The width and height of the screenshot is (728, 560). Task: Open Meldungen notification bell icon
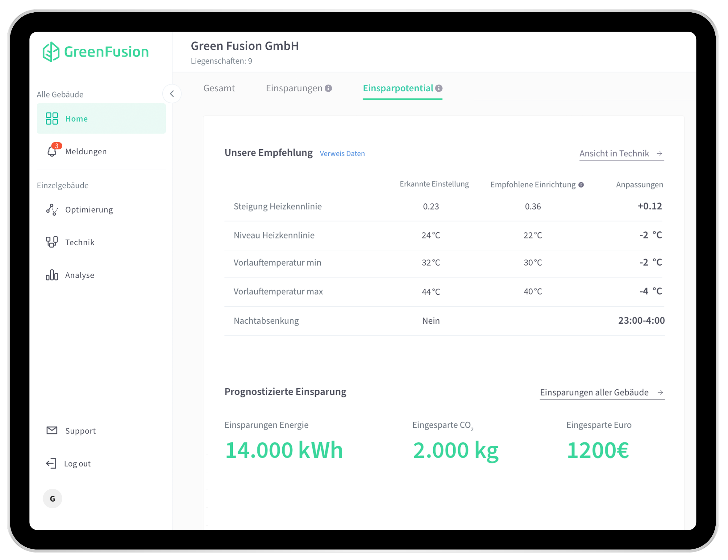point(52,151)
